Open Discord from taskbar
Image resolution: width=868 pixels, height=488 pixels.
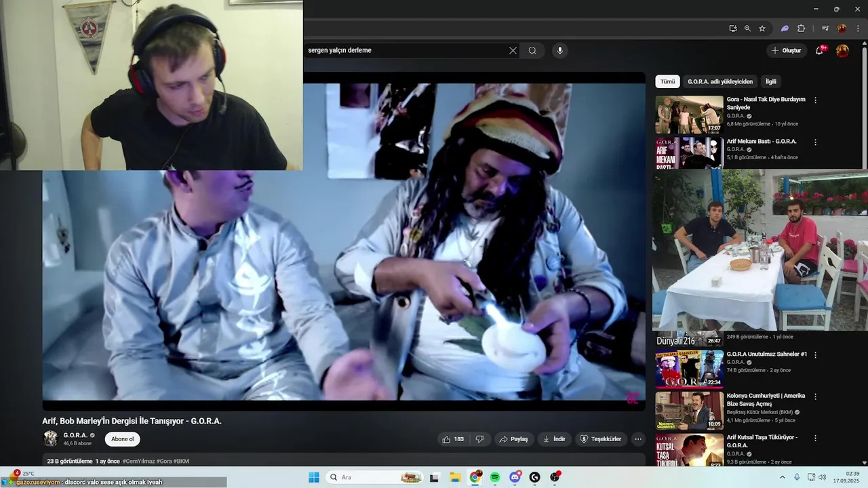pyautogui.click(x=515, y=477)
